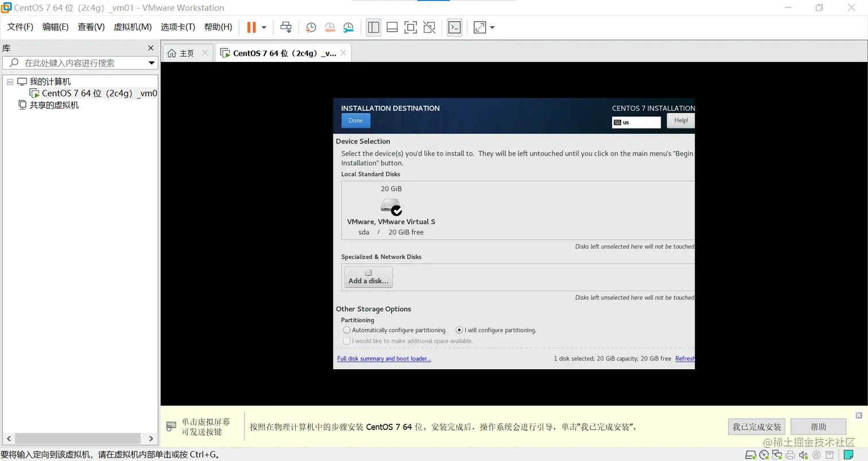Open the 编辑(E) menu
Screen dimensions: 868x461
tap(55, 27)
